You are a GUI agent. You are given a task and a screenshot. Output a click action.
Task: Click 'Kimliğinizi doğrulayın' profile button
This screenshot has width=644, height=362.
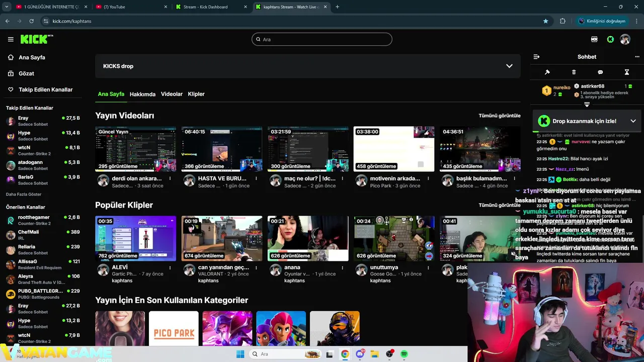602,21
